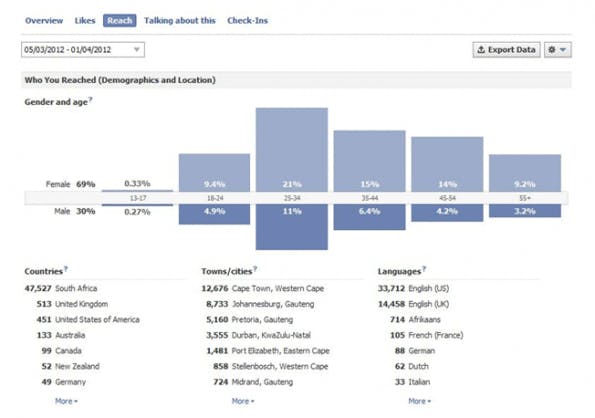The height and width of the screenshot is (418, 595).
Task: Open the Talking about this tab
Action: [x=180, y=20]
